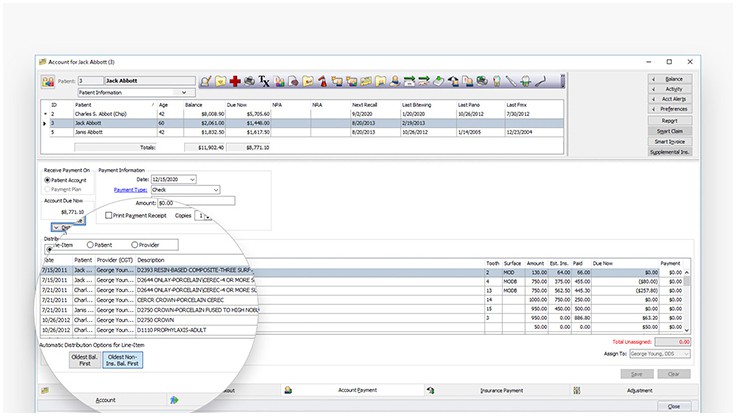
Task: Click the Adjustment tab icon
Action: (x=577, y=390)
